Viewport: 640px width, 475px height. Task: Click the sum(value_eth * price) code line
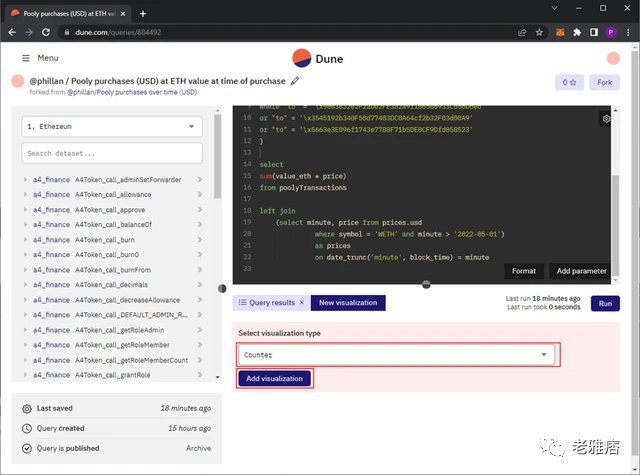click(303, 176)
